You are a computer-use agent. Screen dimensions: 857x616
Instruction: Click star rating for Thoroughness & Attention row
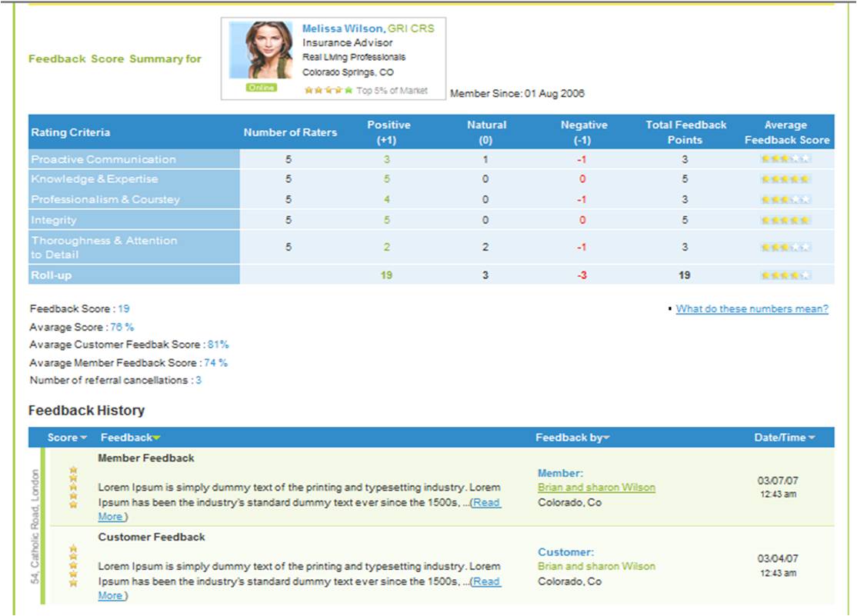coord(785,247)
